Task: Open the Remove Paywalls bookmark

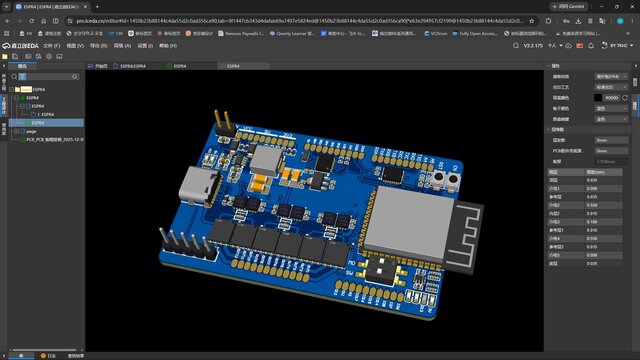Action: (x=241, y=33)
